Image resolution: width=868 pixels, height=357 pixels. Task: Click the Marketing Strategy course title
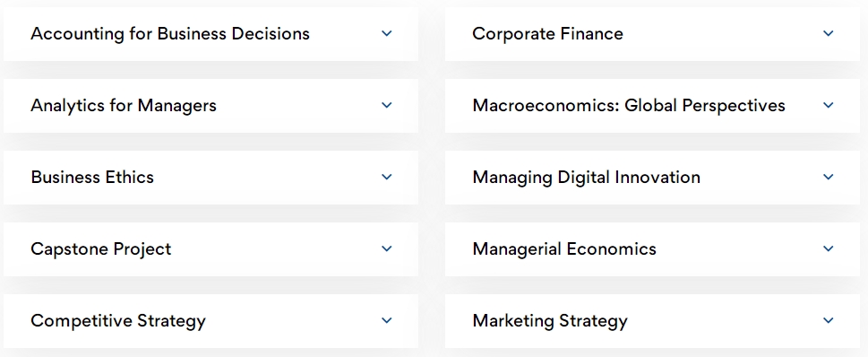pos(550,320)
